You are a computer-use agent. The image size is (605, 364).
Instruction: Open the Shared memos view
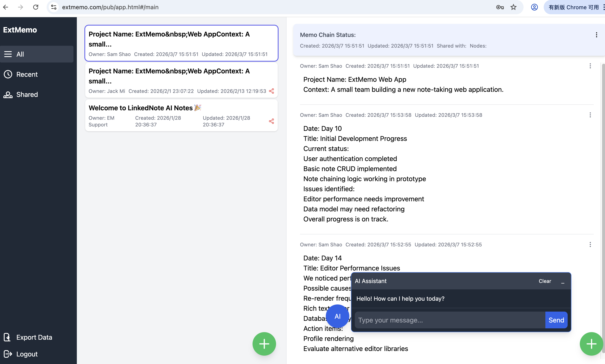(x=37, y=94)
